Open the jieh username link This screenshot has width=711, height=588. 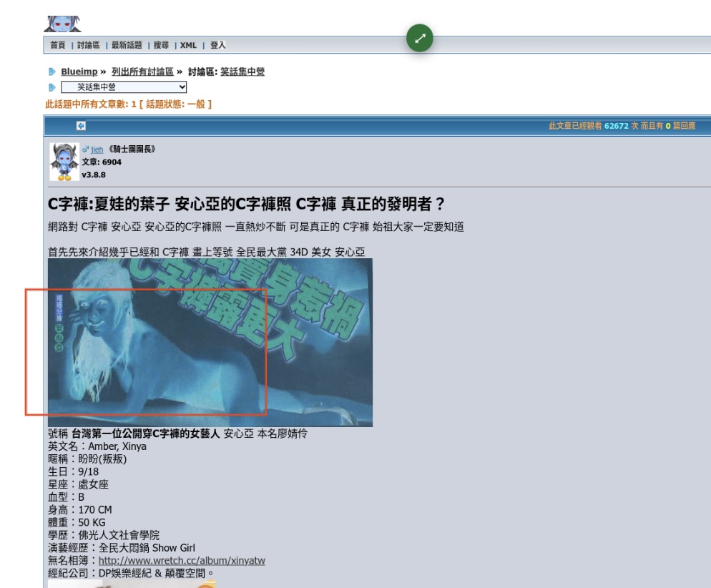pyautogui.click(x=97, y=150)
